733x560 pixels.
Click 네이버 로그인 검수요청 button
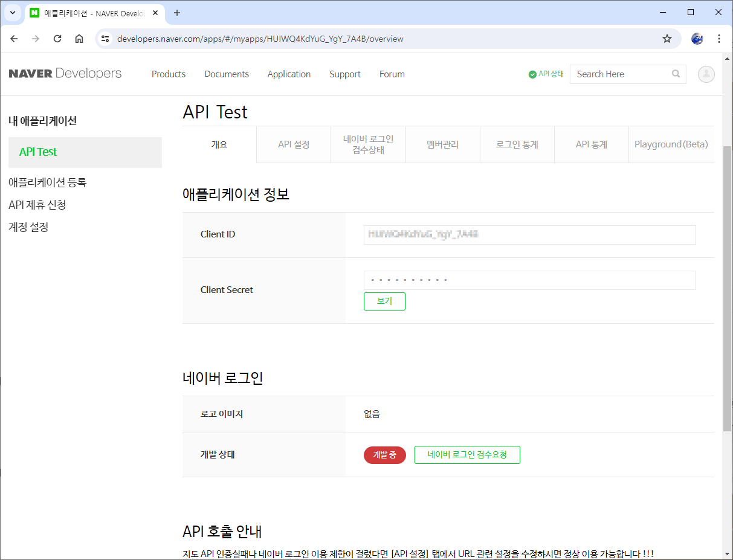point(467,455)
